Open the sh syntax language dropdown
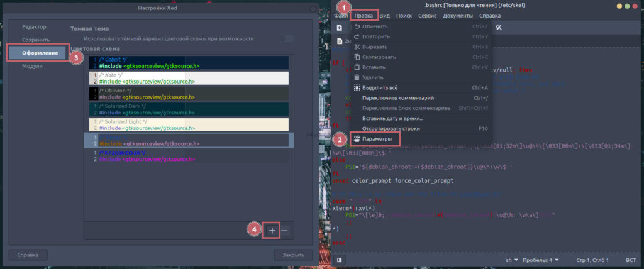This screenshot has height=269, width=644. (512, 260)
